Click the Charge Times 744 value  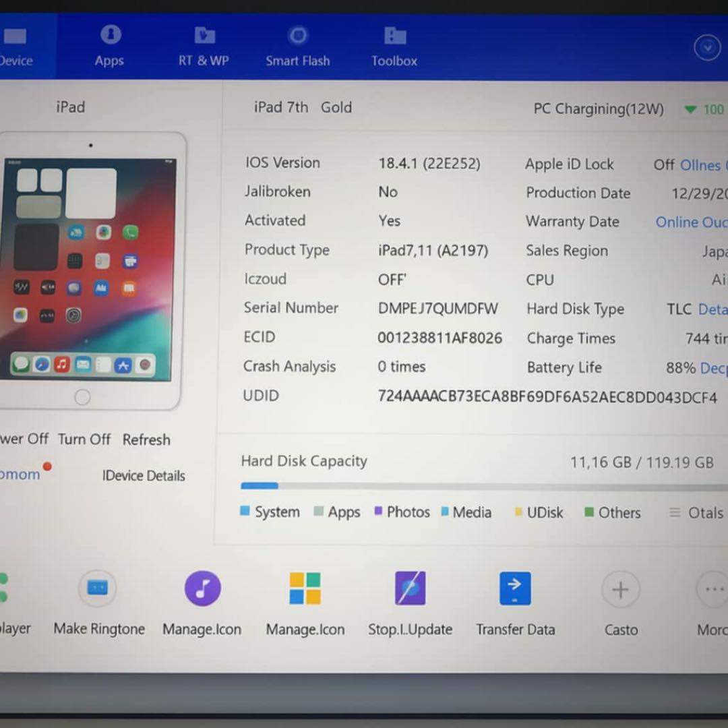[x=706, y=338]
